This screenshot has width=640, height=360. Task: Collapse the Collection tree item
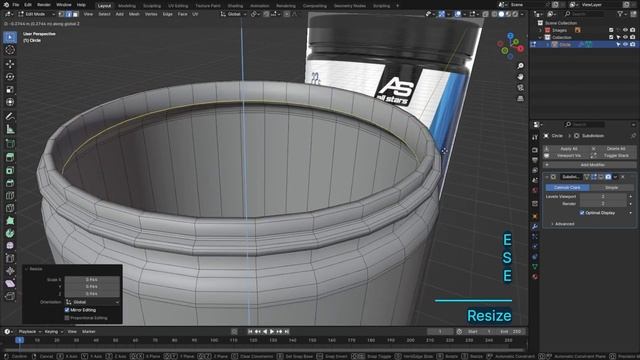(x=540, y=38)
